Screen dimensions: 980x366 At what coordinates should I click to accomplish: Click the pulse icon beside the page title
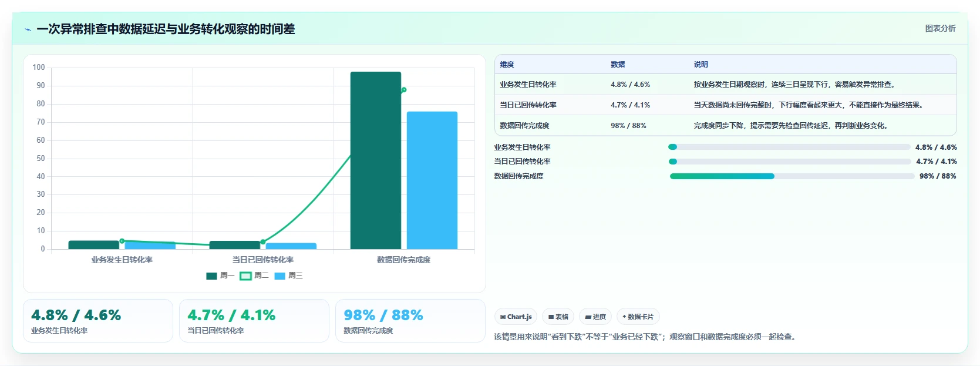[28, 29]
